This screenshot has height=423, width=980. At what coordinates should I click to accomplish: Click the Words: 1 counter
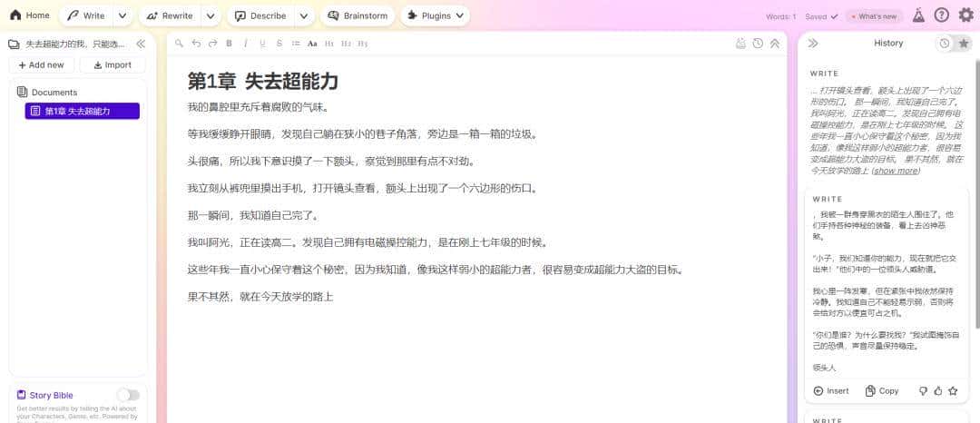(780, 17)
